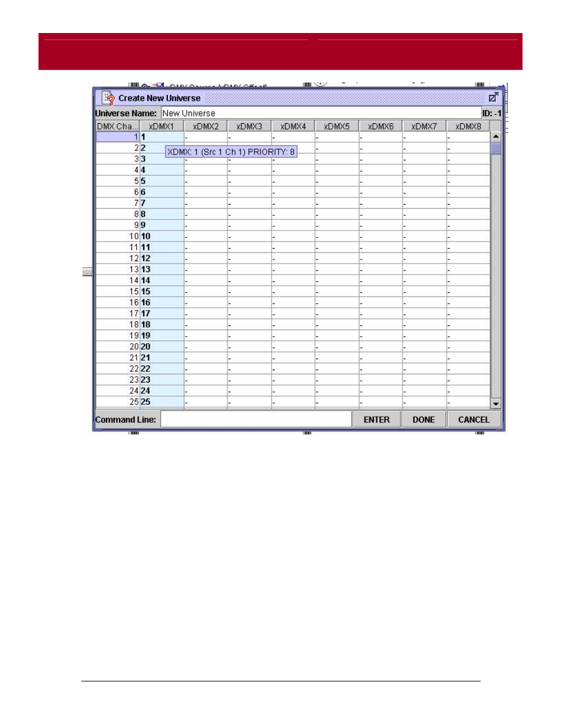
Task: Click the DONE button
Action: (424, 420)
